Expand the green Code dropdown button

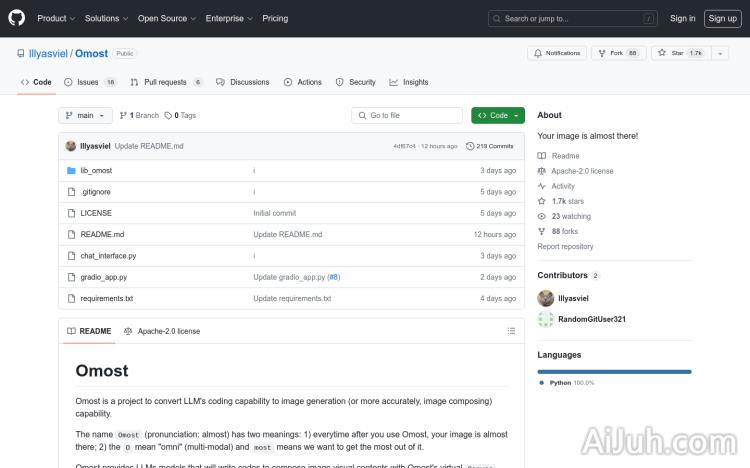pyautogui.click(x=498, y=115)
